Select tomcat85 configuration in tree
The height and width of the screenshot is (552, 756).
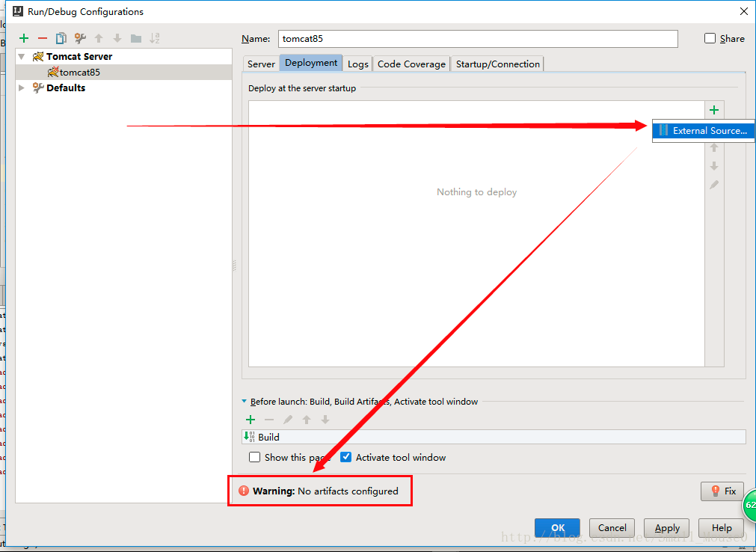(124, 73)
